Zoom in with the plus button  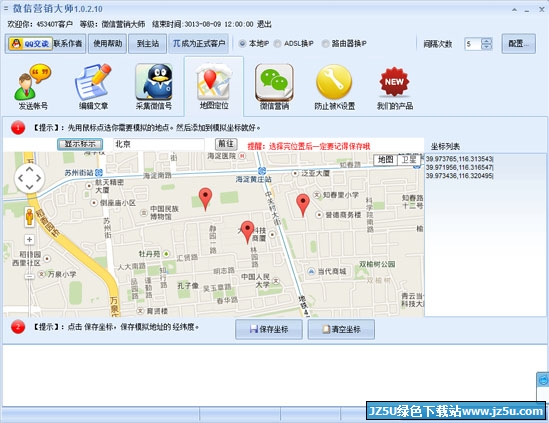point(29,240)
